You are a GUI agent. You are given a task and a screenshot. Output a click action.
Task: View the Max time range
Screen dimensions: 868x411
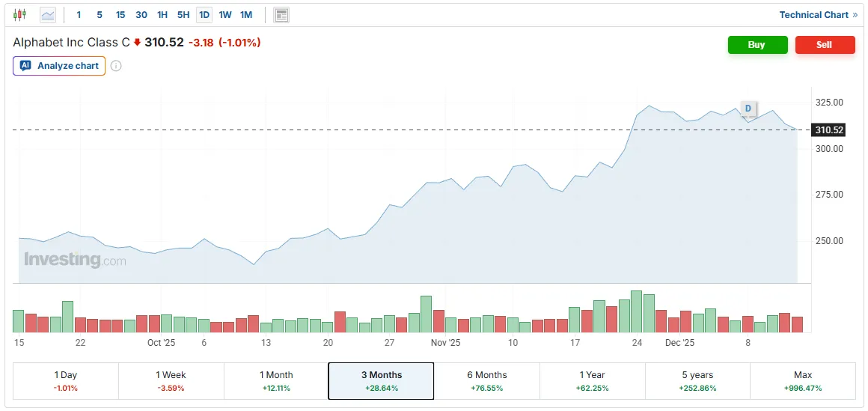802,381
